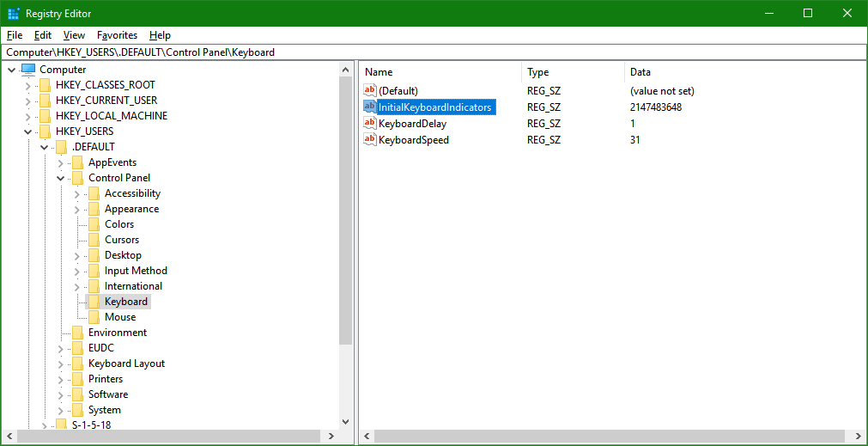The image size is (868, 446).
Task: Click the data value 2147483648
Action: [x=655, y=107]
